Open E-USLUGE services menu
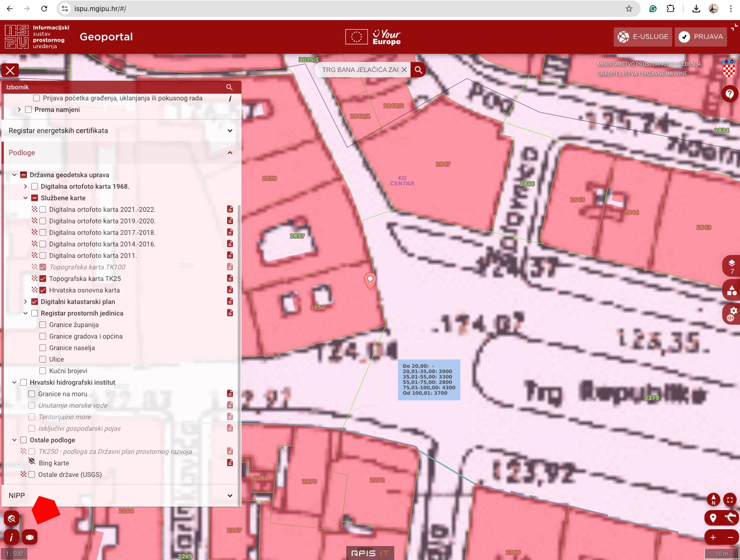Screen dimensions: 740x560 [x=643, y=37]
